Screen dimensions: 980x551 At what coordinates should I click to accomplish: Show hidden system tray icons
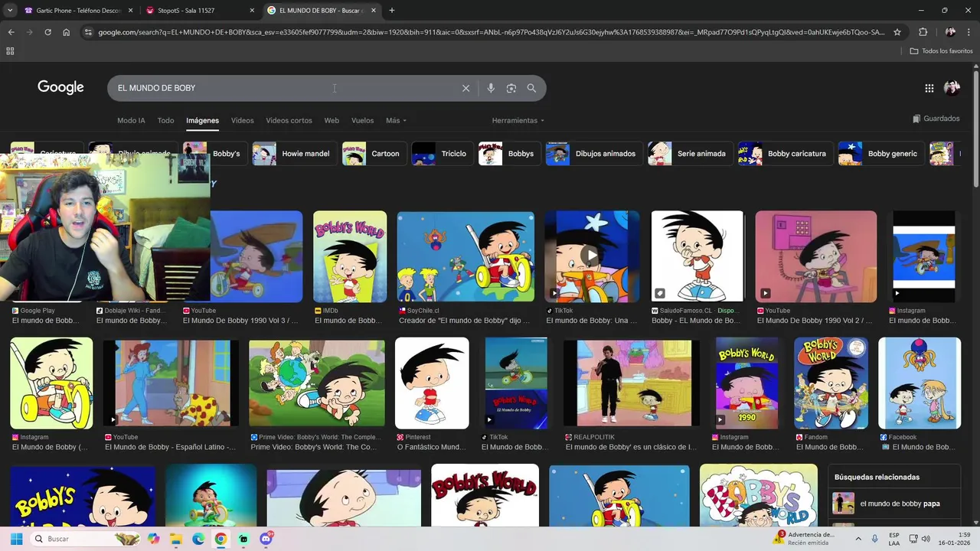click(x=857, y=539)
